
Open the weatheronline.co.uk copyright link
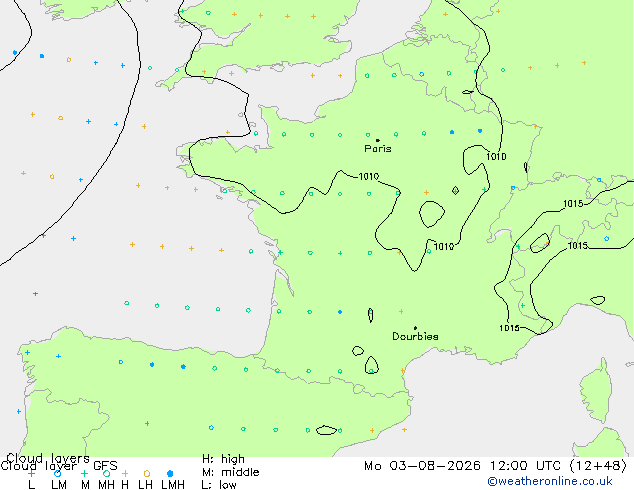(550, 481)
